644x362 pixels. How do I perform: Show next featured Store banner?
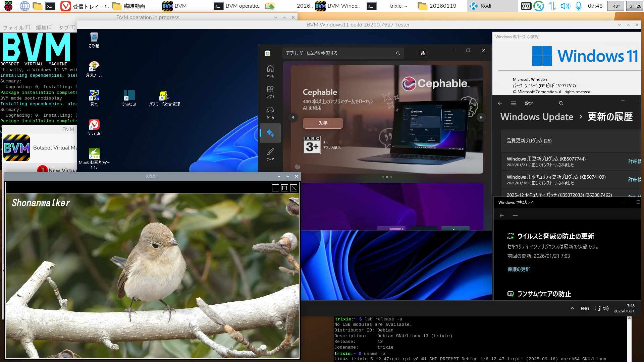(481, 117)
